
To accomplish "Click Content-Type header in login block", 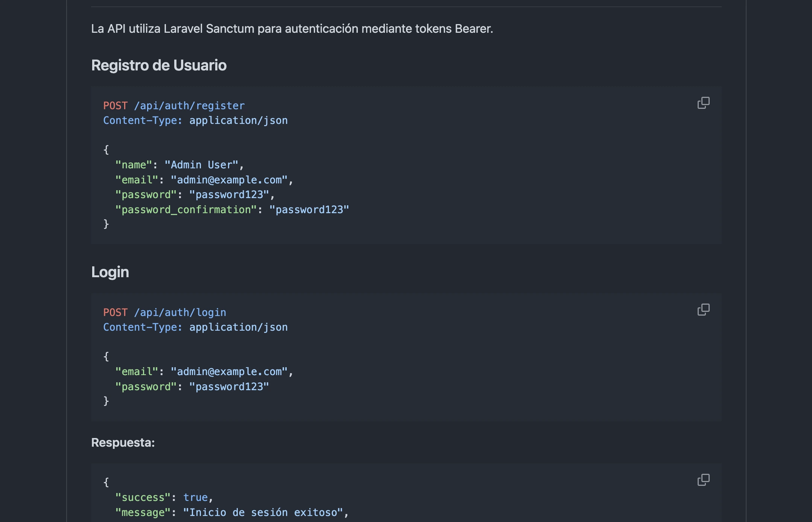I will click(x=195, y=327).
